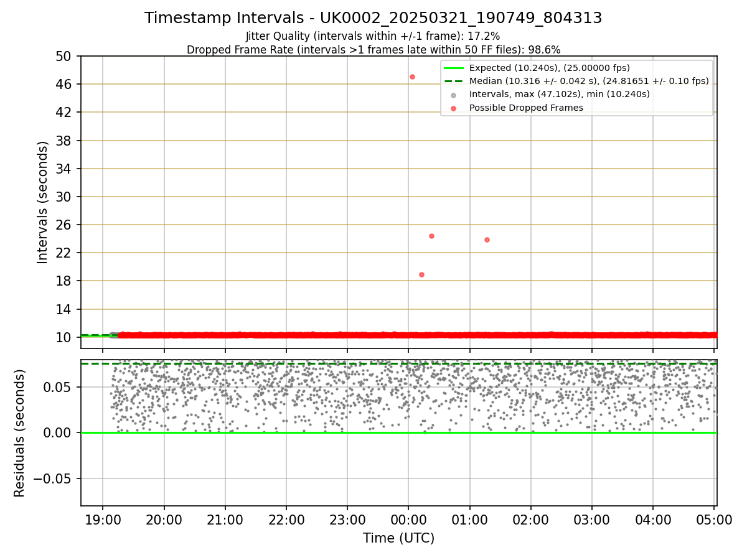Click the gray dot marker in legend
Screen dimensions: 747x560
point(453,95)
